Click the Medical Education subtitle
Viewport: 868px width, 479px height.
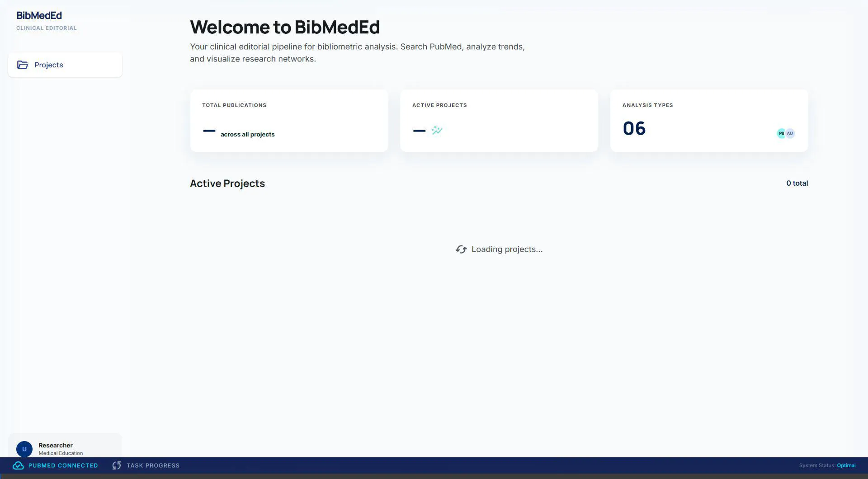(x=61, y=453)
